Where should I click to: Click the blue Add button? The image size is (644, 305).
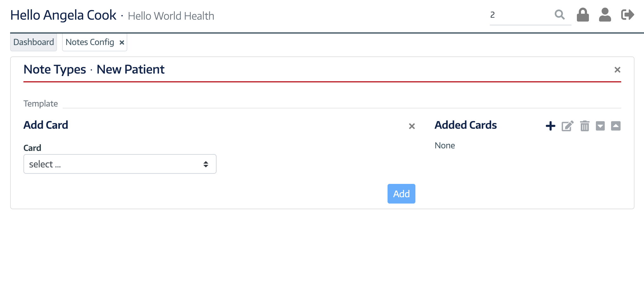(401, 194)
